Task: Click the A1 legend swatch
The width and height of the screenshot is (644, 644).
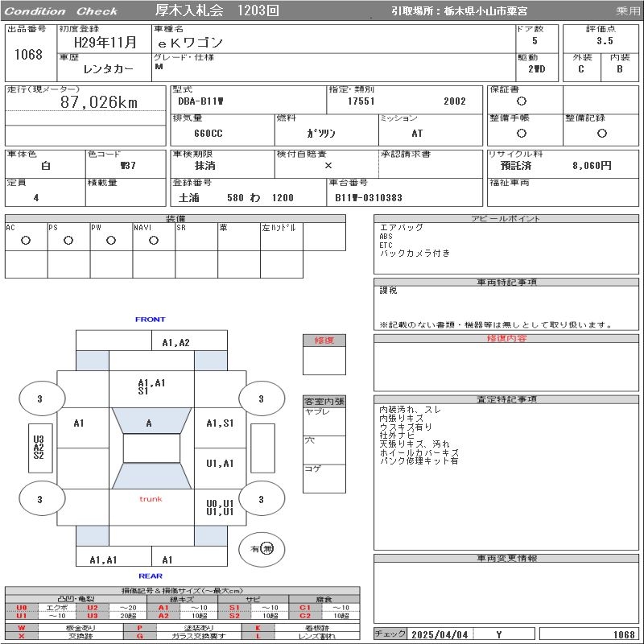Action: (163, 608)
